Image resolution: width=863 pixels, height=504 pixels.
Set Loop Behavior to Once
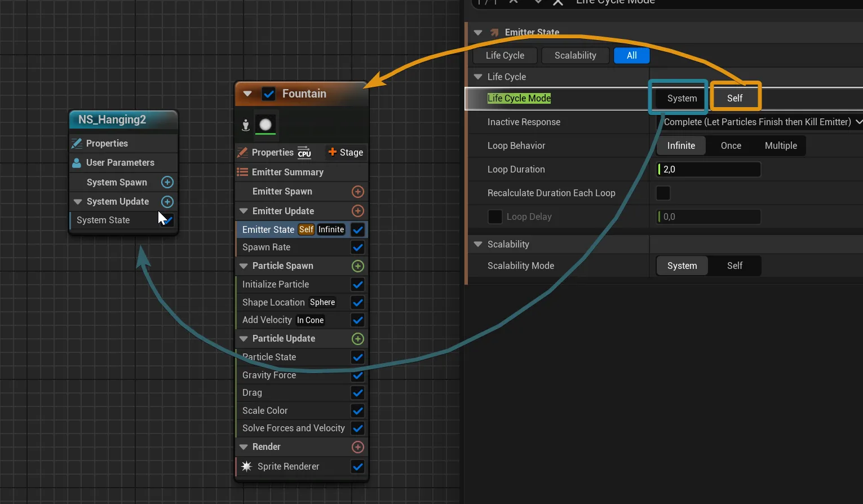click(x=731, y=145)
